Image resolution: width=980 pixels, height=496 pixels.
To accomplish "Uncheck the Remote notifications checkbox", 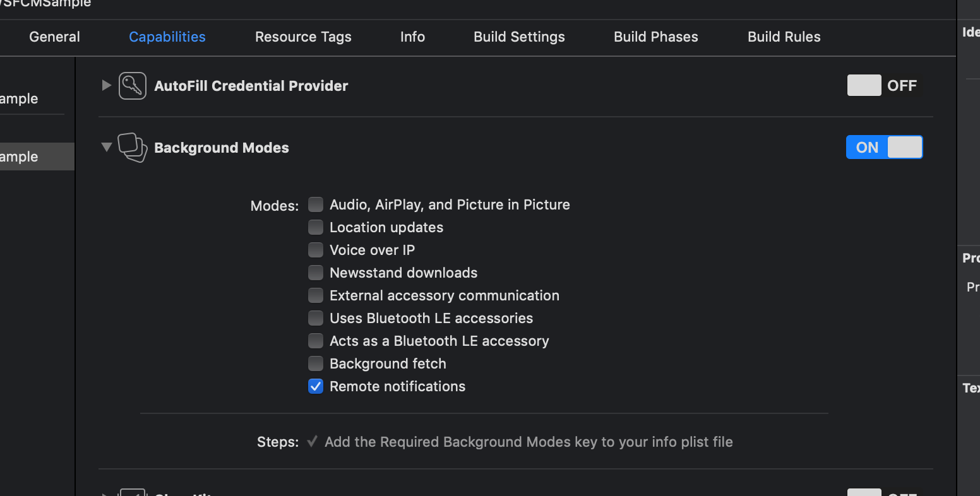I will click(x=316, y=386).
